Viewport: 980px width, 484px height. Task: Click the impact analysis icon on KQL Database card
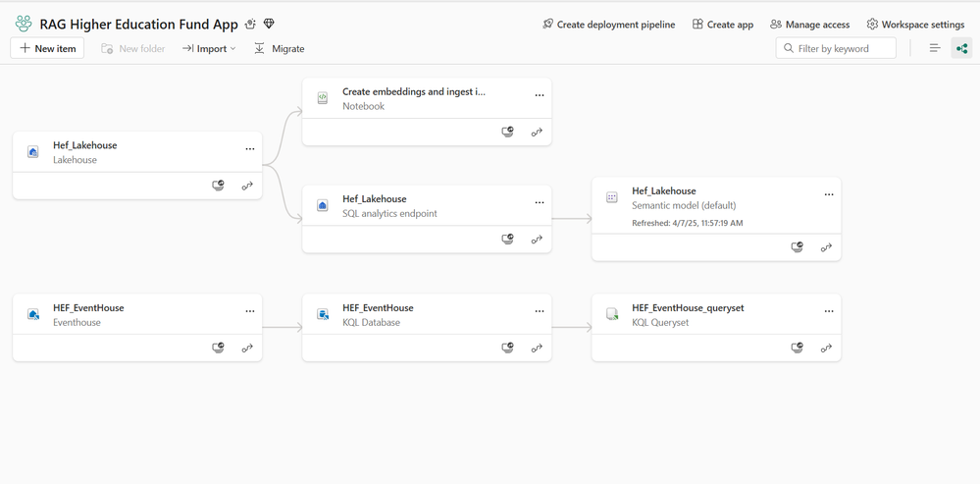click(508, 348)
